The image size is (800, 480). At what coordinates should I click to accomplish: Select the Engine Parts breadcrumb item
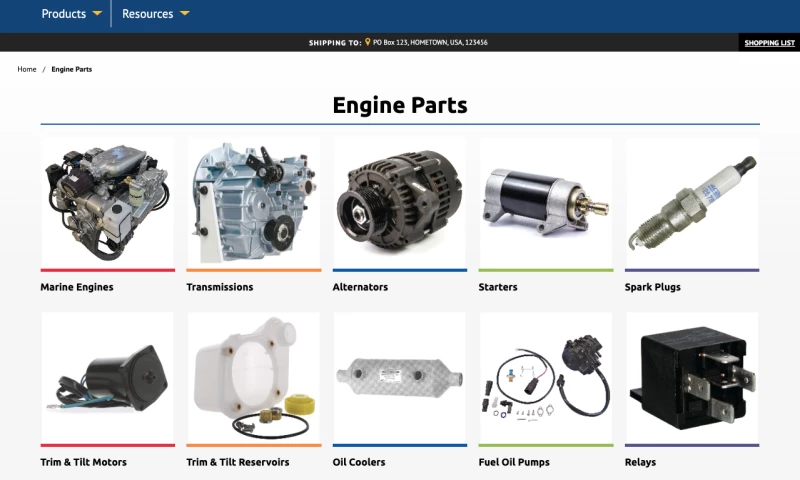72,69
